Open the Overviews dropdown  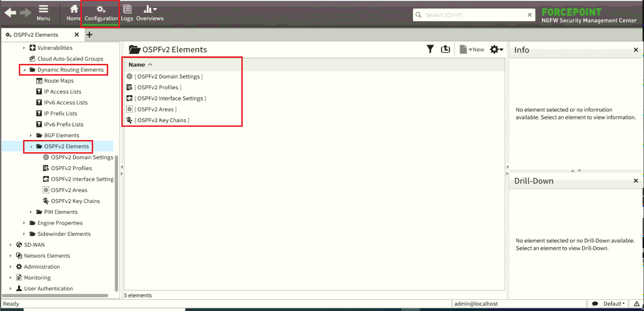(x=150, y=13)
